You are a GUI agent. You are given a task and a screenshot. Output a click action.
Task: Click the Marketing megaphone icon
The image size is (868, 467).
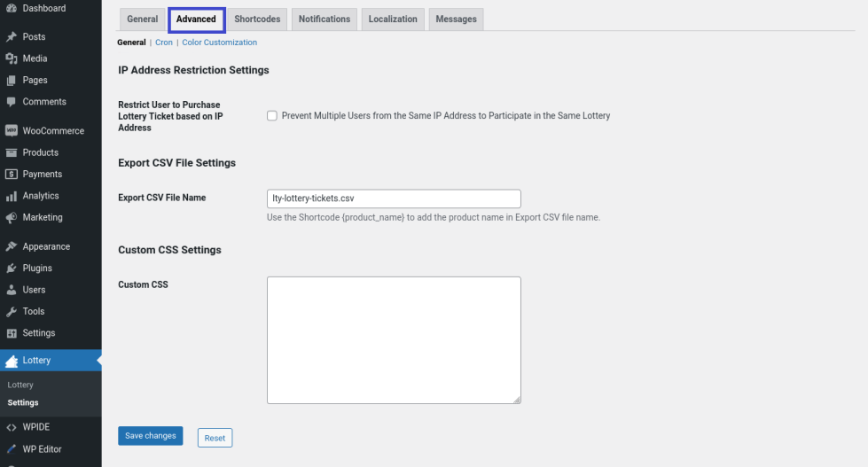coord(12,217)
